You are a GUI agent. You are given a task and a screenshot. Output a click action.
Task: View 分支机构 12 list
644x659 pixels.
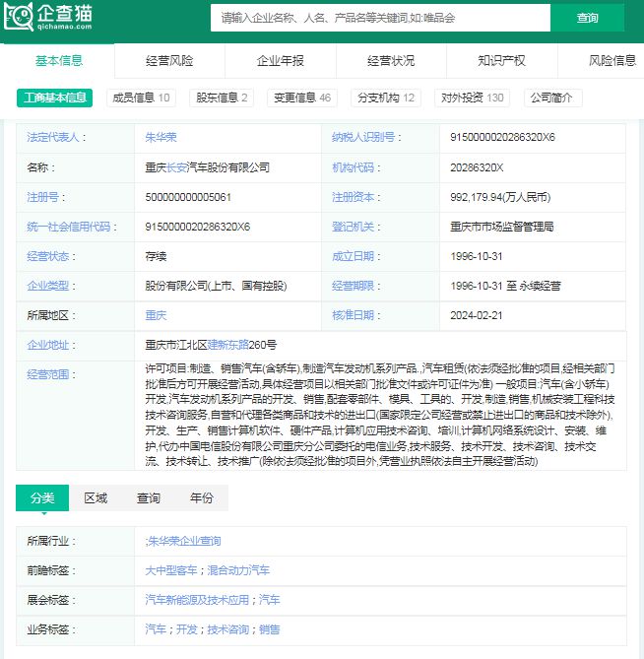pos(386,98)
